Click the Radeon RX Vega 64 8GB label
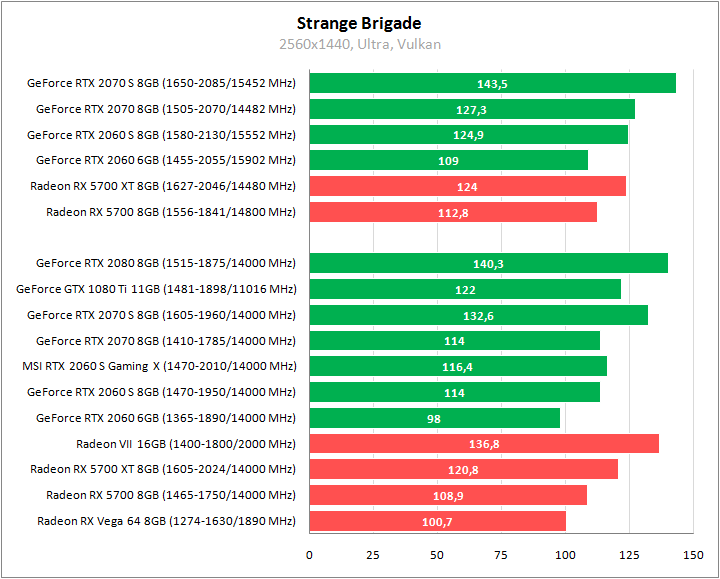720x579 pixels. click(x=167, y=521)
